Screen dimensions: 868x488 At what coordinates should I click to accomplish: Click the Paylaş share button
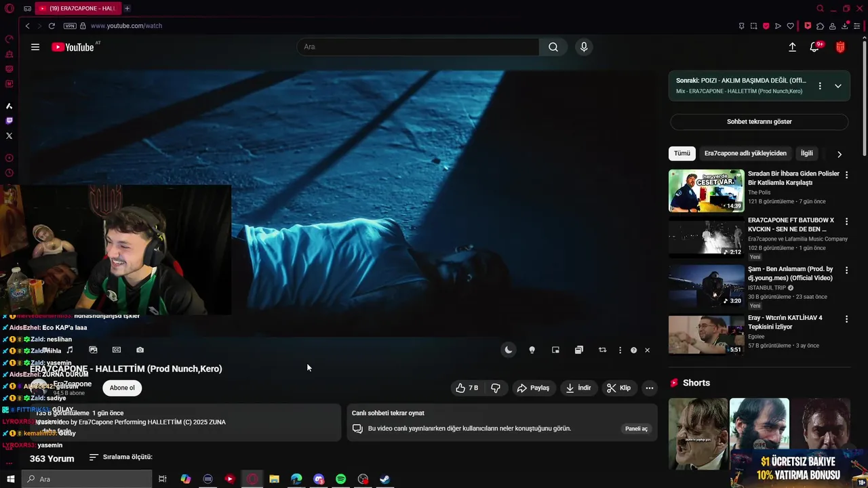(533, 388)
